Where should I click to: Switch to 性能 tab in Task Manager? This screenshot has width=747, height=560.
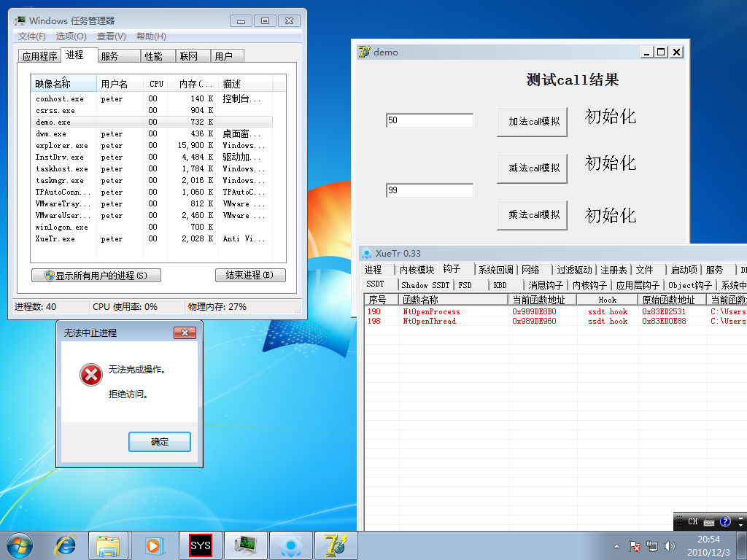158,56
